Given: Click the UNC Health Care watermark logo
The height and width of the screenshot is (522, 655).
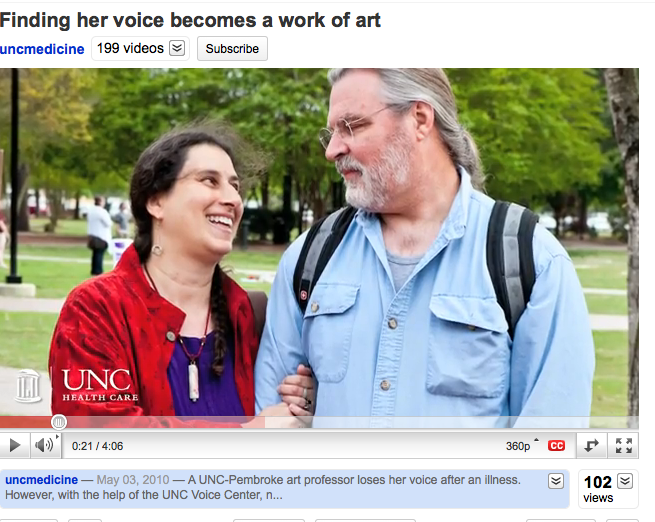Looking at the screenshot, I should click(99, 385).
